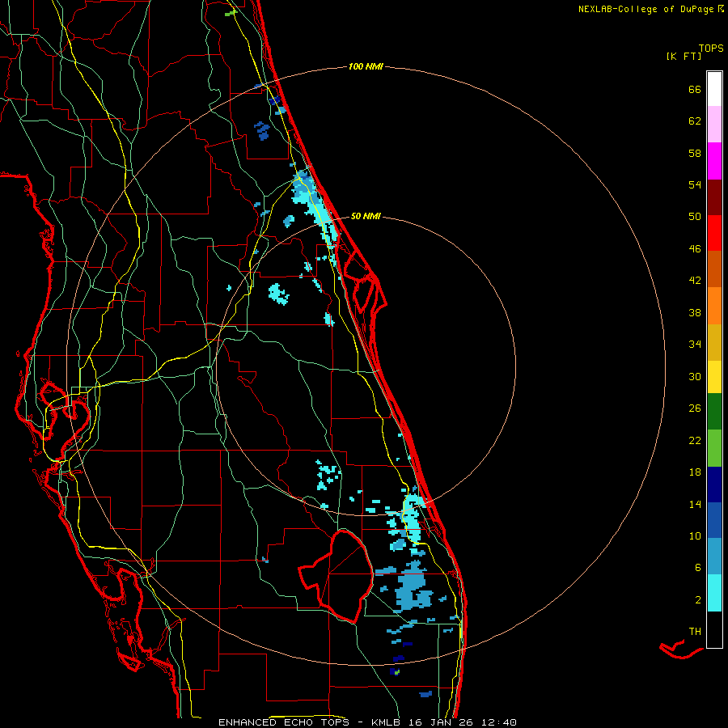728x728 pixels.
Task: Click the bright red legend color band
Action: [714, 233]
